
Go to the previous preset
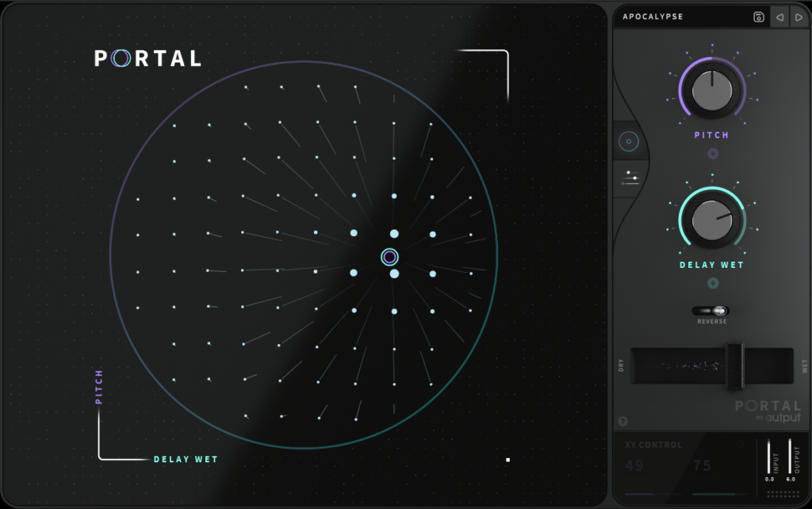click(779, 17)
